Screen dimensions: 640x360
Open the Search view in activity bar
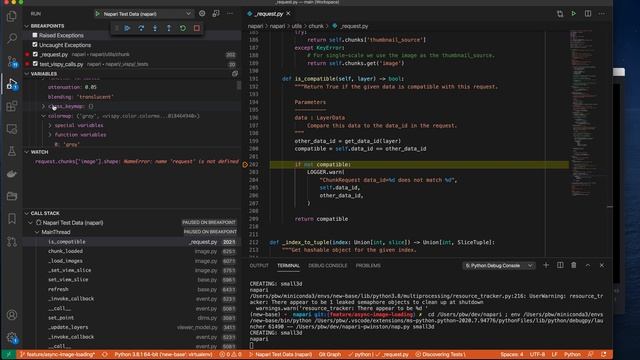click(12, 39)
